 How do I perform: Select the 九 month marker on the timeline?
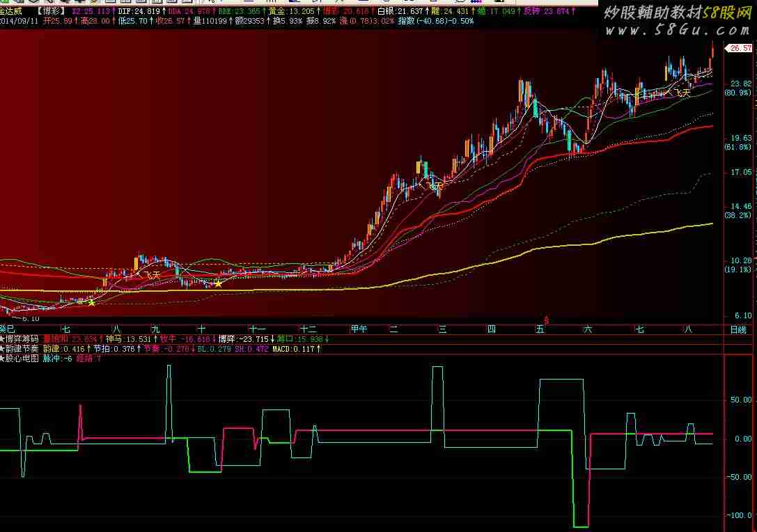[155, 329]
